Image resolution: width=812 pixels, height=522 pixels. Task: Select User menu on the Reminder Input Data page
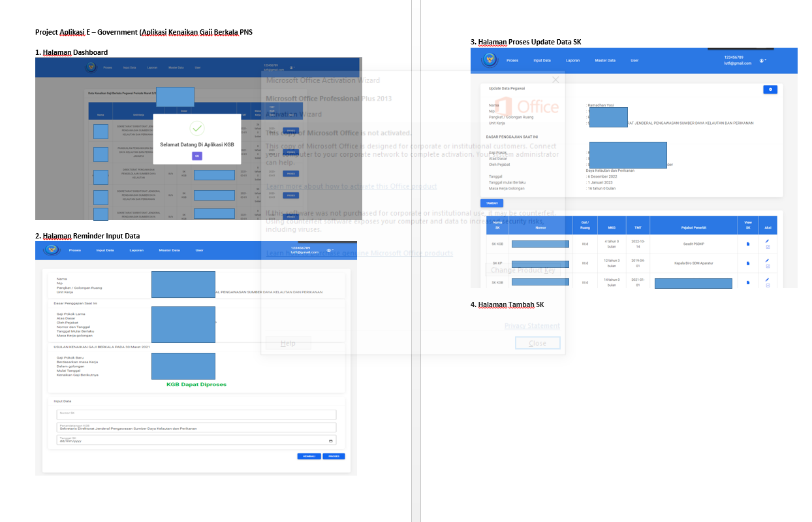pos(199,250)
